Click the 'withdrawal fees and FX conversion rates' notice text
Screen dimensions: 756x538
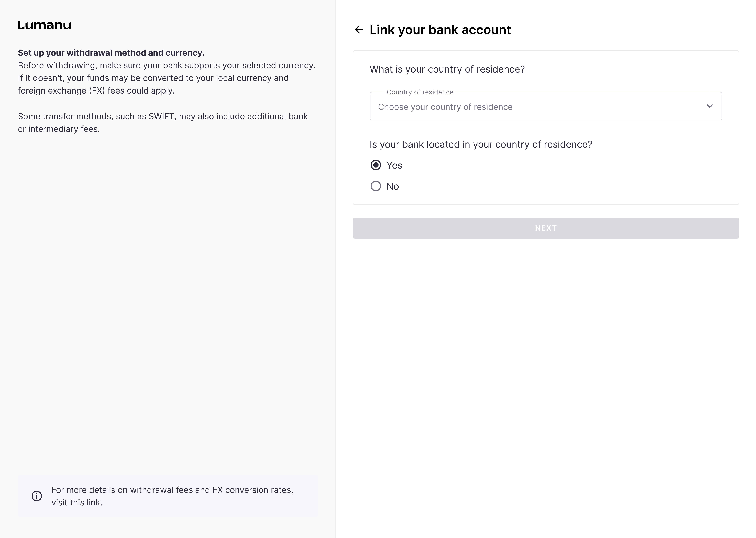(172, 490)
